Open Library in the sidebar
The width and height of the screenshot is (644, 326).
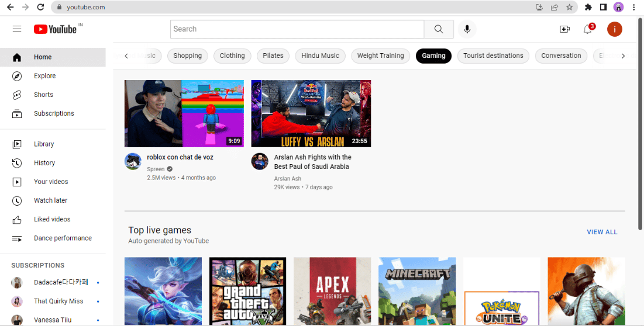53,144
